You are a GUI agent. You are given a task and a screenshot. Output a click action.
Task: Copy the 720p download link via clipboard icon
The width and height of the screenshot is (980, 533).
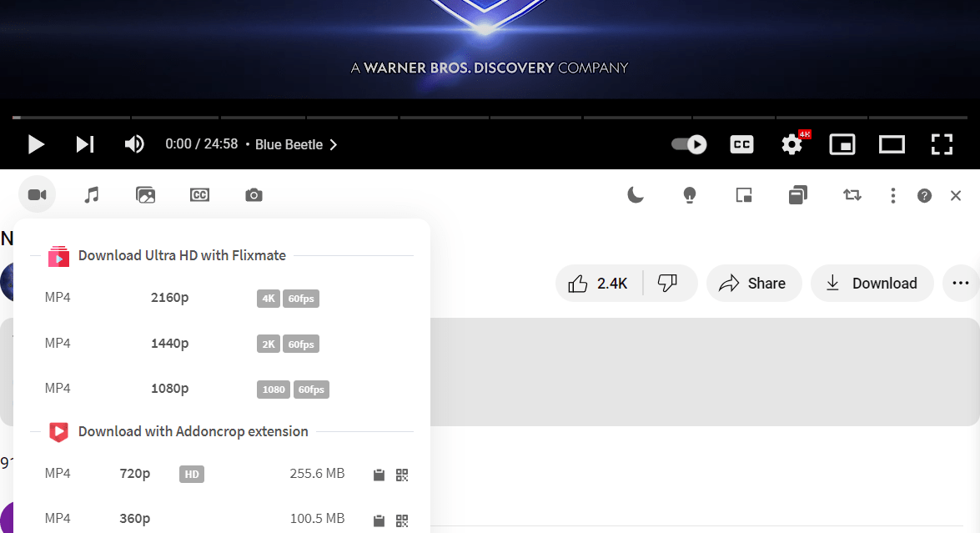(x=379, y=475)
